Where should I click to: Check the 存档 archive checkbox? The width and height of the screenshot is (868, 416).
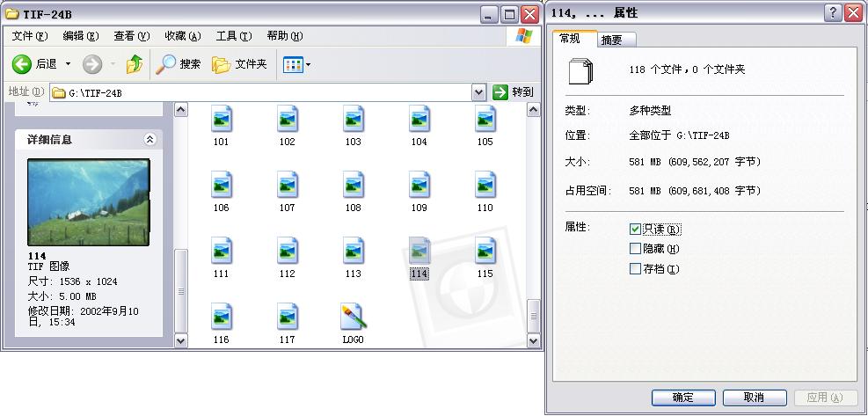tap(635, 268)
